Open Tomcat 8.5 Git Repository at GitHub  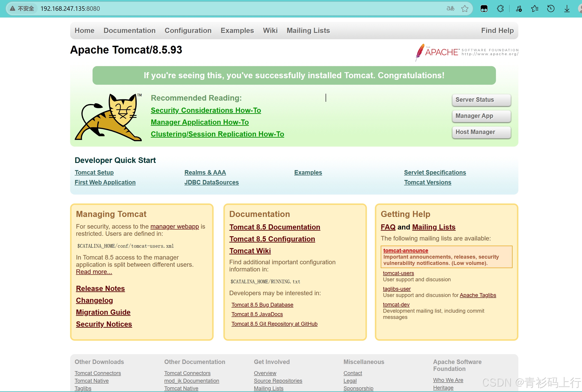274,324
